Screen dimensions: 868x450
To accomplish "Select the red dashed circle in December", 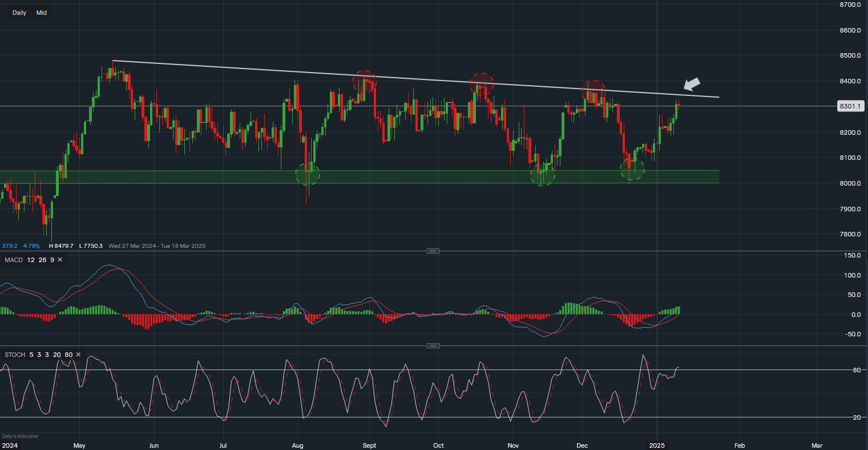I will (594, 91).
